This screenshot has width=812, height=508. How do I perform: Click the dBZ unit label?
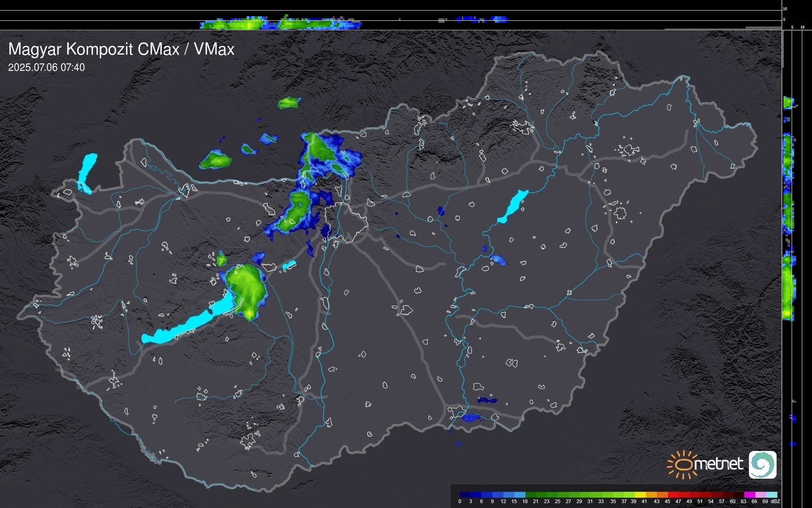[775, 501]
